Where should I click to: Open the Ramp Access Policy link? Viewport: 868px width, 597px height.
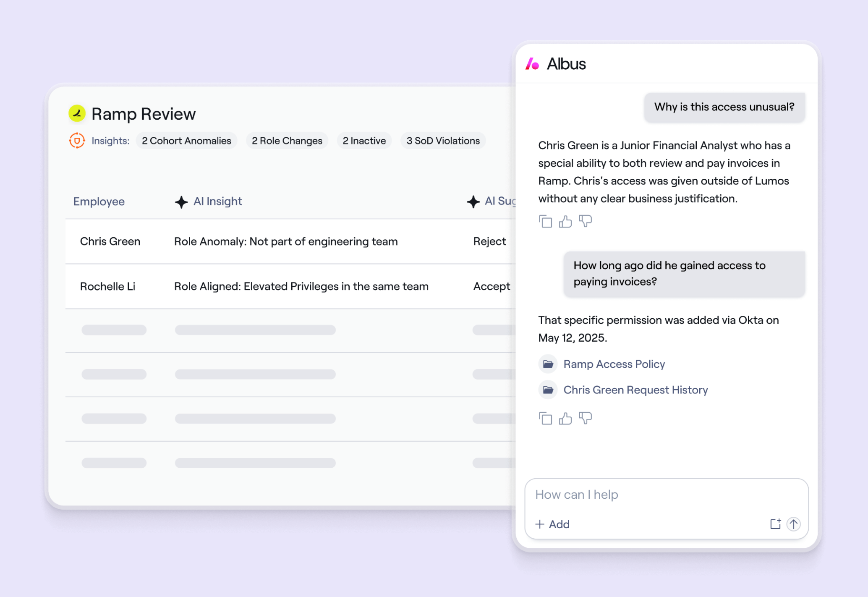[614, 364]
